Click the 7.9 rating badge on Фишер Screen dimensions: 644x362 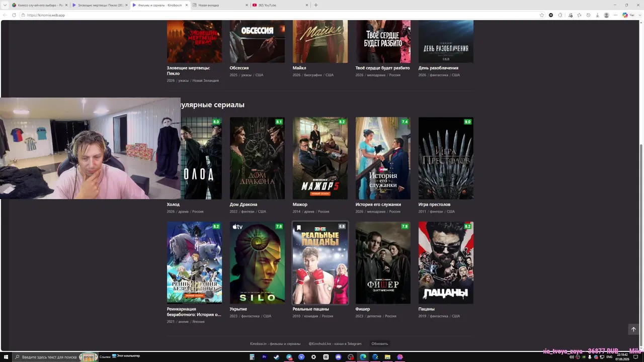click(405, 227)
